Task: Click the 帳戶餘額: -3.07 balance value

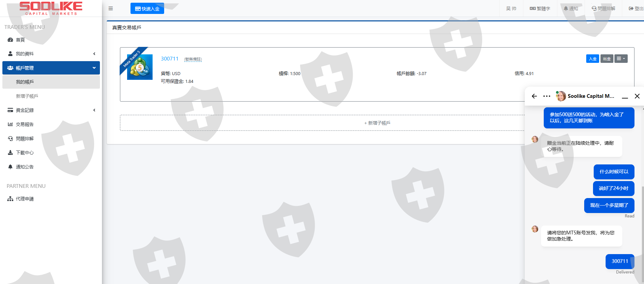Action: pos(412,74)
